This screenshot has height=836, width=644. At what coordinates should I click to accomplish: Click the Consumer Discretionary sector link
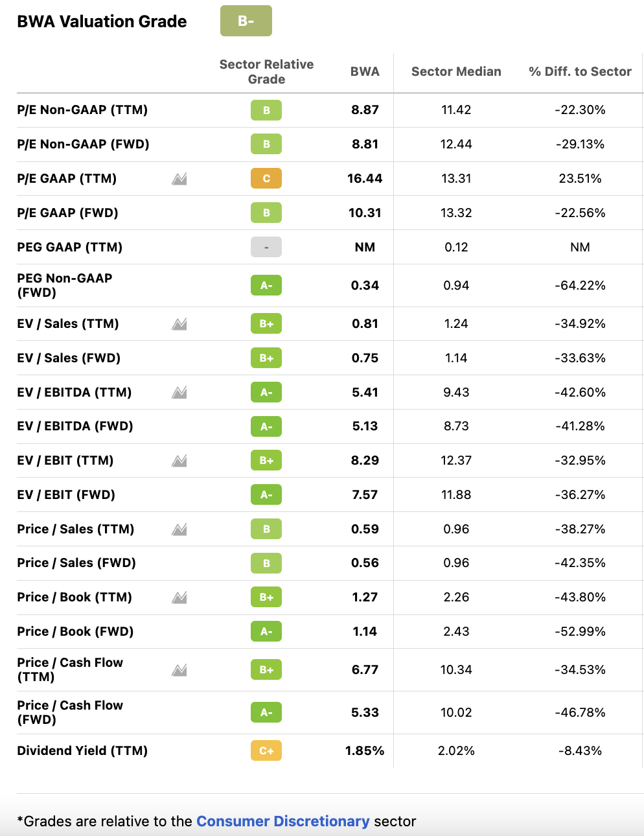[x=283, y=821]
